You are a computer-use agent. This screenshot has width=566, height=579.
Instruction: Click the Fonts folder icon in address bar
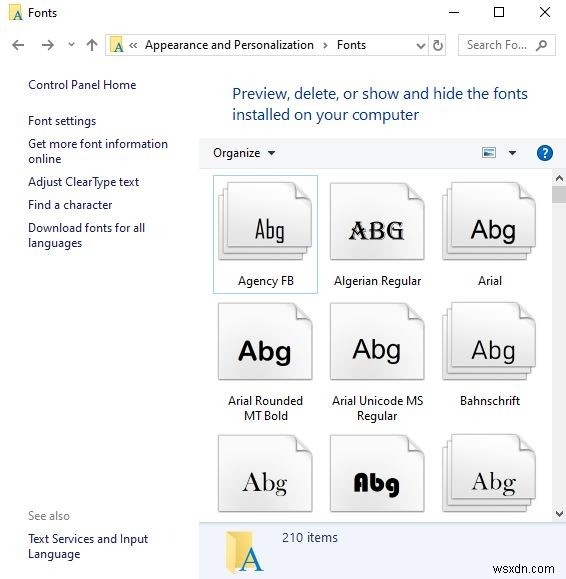click(x=117, y=45)
